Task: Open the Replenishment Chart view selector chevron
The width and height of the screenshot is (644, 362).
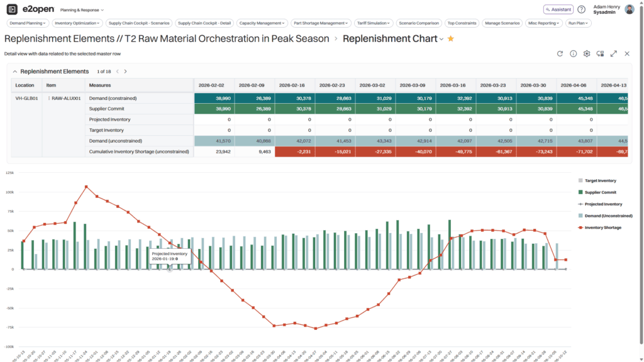Action: pyautogui.click(x=440, y=38)
